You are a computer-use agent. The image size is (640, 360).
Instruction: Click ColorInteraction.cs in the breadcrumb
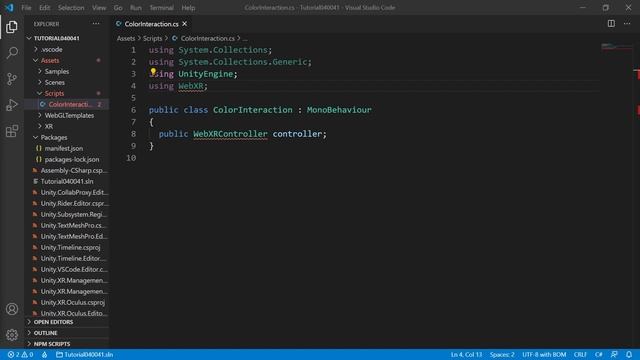[x=207, y=38]
